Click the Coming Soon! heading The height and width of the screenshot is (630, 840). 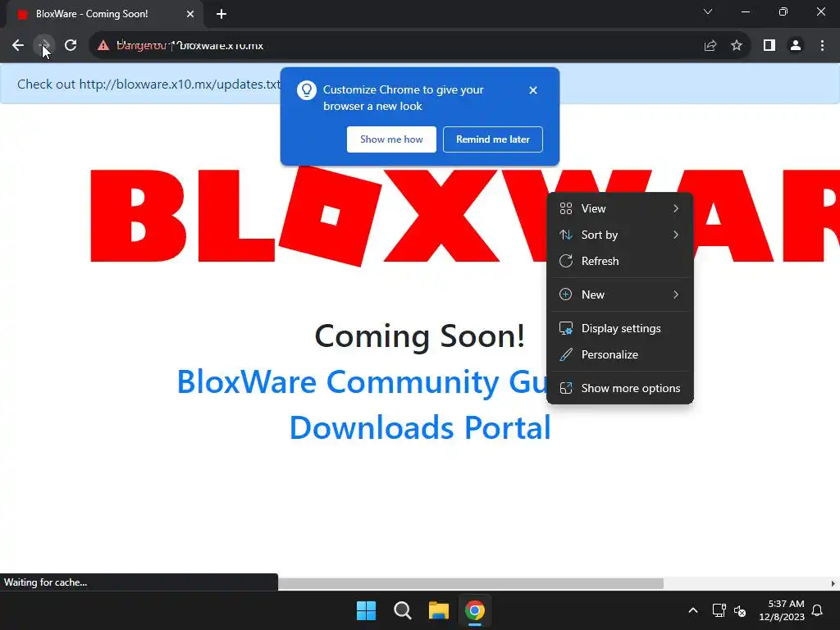(x=420, y=336)
